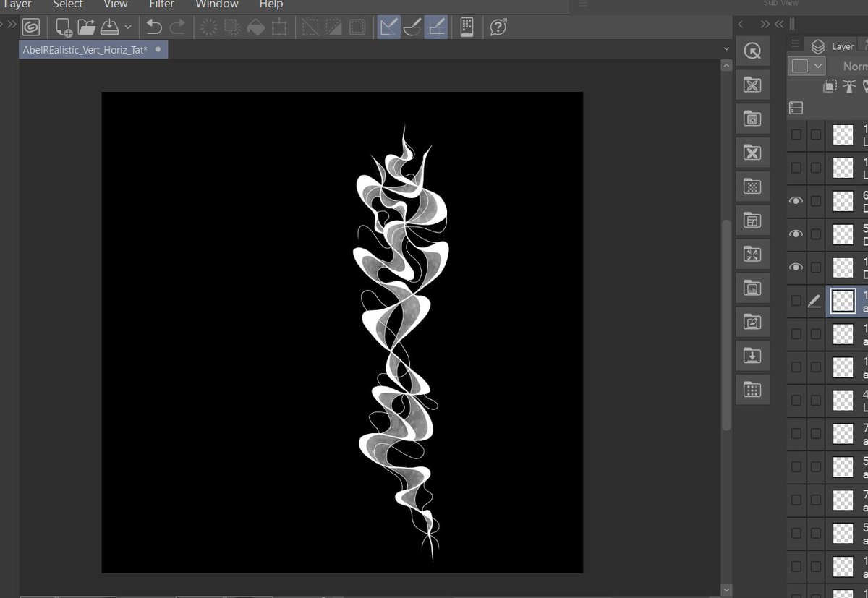This screenshot has width=868, height=598.
Task: Open the material folder icon with burst lines
Action: point(752,255)
